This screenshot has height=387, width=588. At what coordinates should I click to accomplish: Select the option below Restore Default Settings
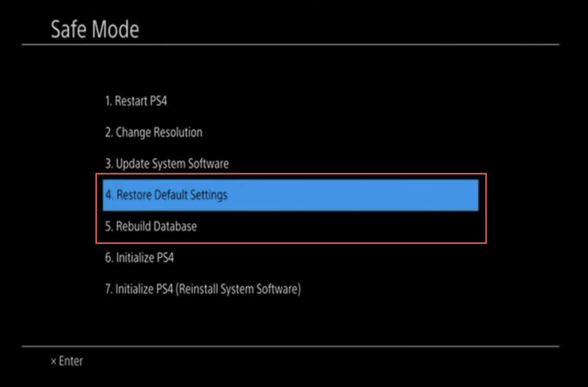[150, 226]
